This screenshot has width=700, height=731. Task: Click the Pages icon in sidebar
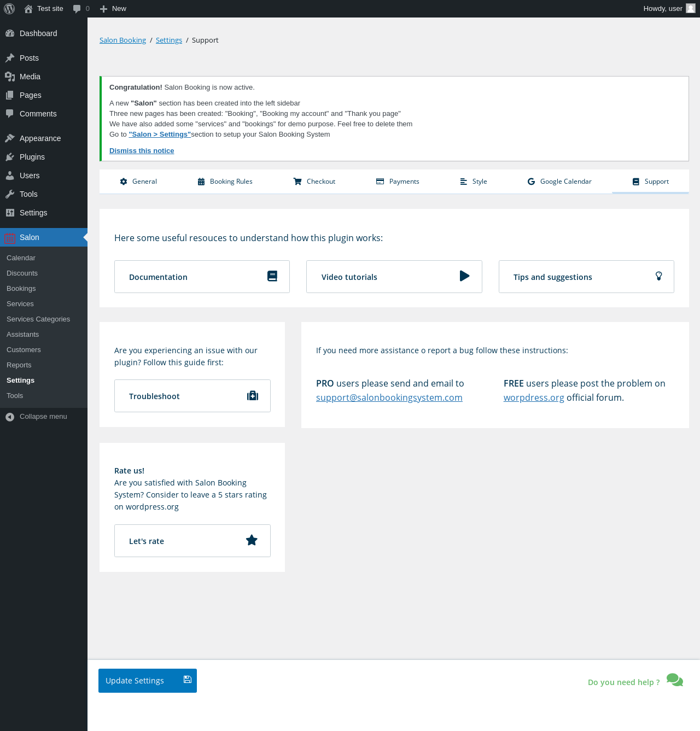(10, 95)
